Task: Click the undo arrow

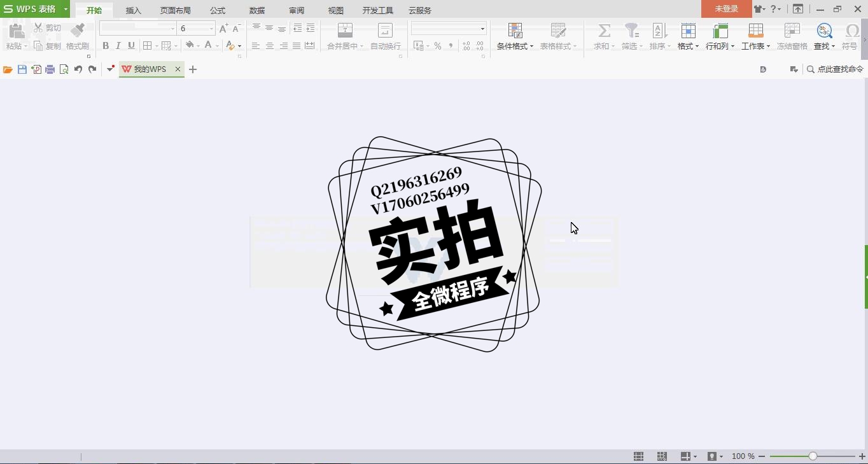Action: (78, 69)
